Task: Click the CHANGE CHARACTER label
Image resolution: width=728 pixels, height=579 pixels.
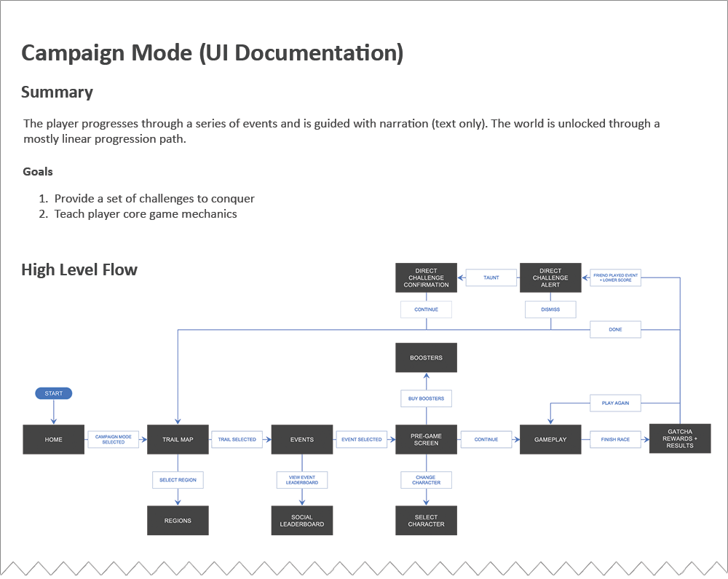Action: pyautogui.click(x=426, y=480)
